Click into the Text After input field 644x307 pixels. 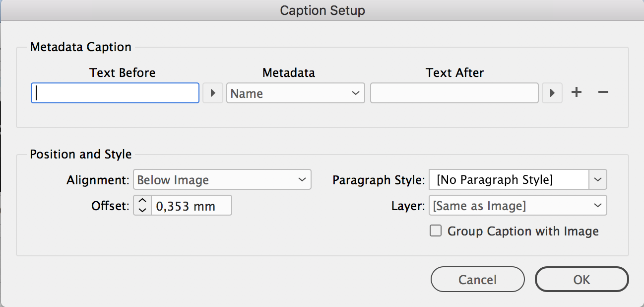pos(454,93)
